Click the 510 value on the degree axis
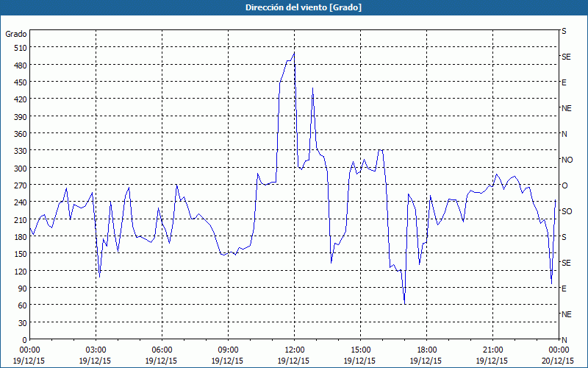This screenshot has height=368, width=588. coord(21,48)
